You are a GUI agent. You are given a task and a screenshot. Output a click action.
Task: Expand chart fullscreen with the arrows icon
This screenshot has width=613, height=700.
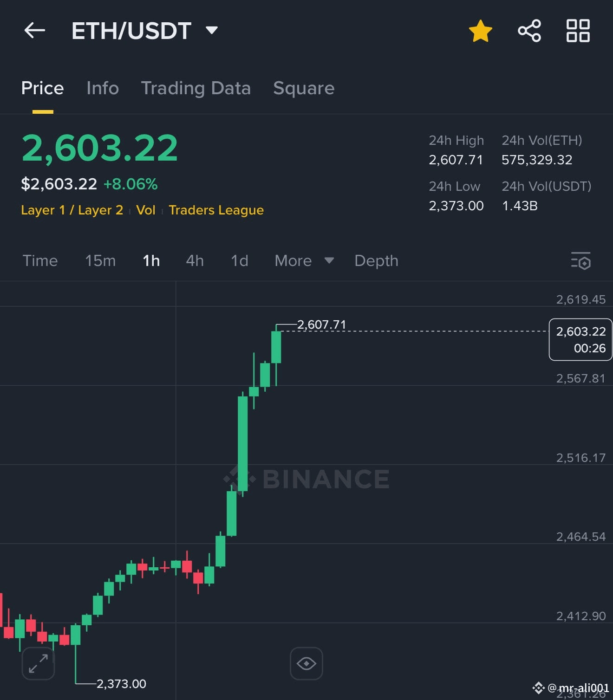coord(38,663)
